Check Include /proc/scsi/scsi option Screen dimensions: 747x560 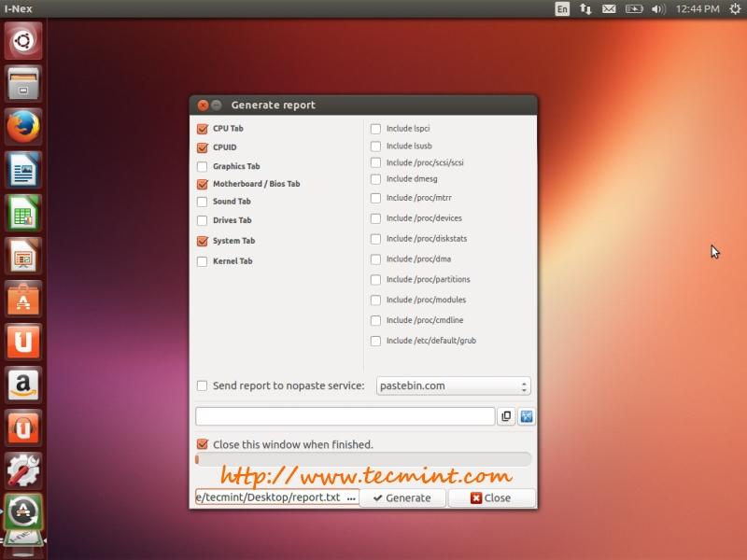click(x=376, y=162)
